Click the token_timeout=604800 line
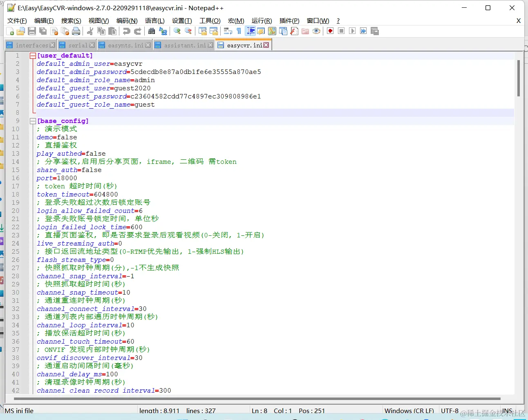The height and width of the screenshot is (420, 528). [x=77, y=194]
